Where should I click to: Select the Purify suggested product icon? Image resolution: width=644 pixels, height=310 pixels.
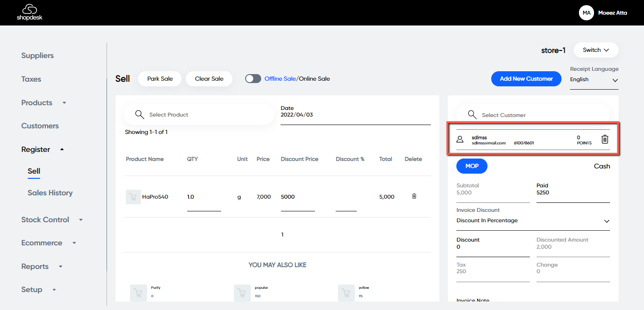[139, 293]
